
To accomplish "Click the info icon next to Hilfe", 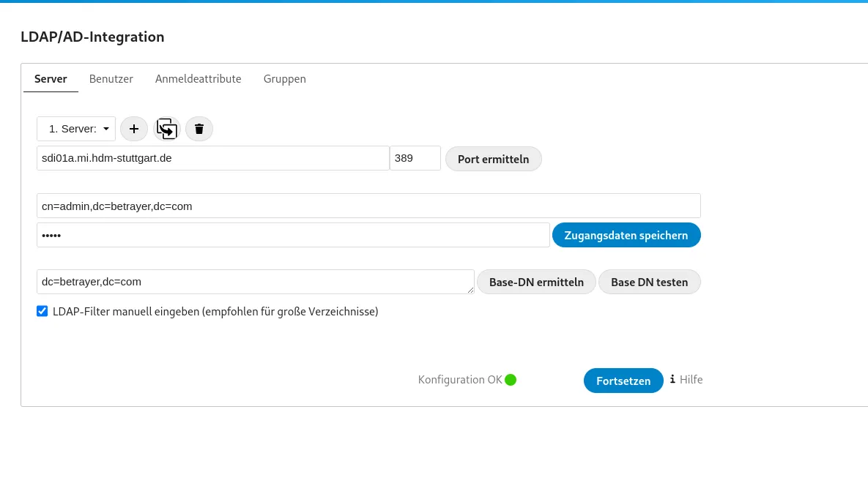I will 672,380.
